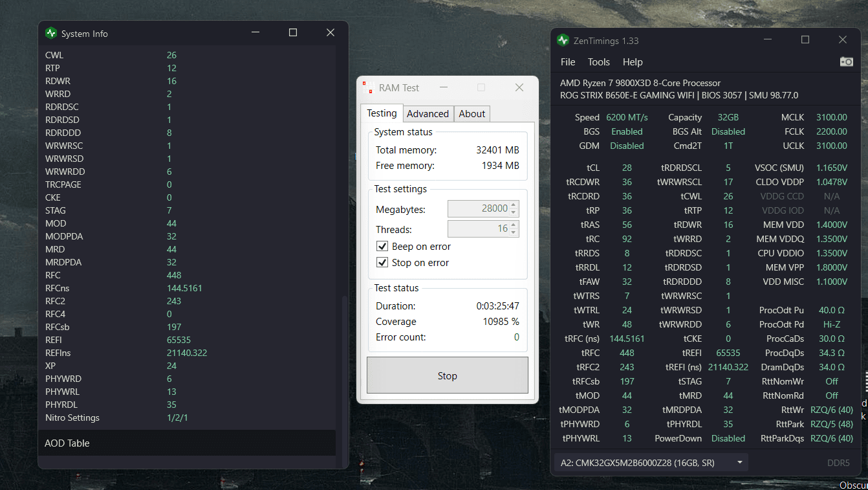Increase Megabytes value with up arrow
This screenshot has width=868, height=490.
point(514,205)
